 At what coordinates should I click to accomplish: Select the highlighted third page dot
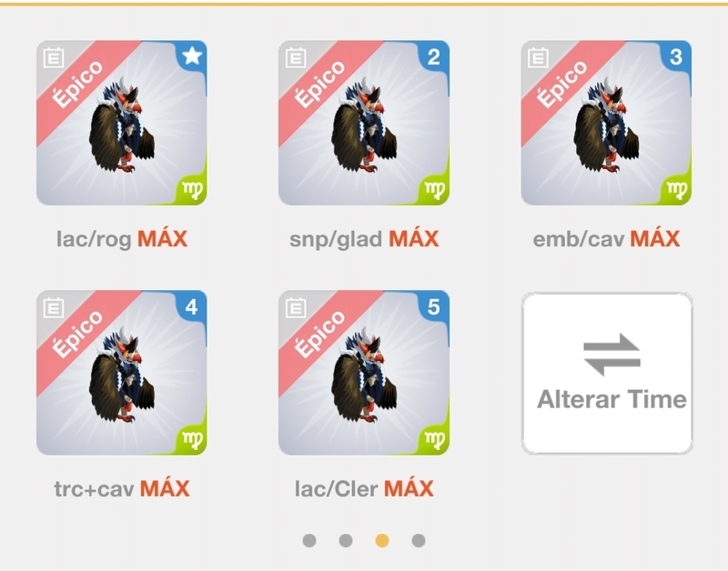pyautogui.click(x=382, y=540)
